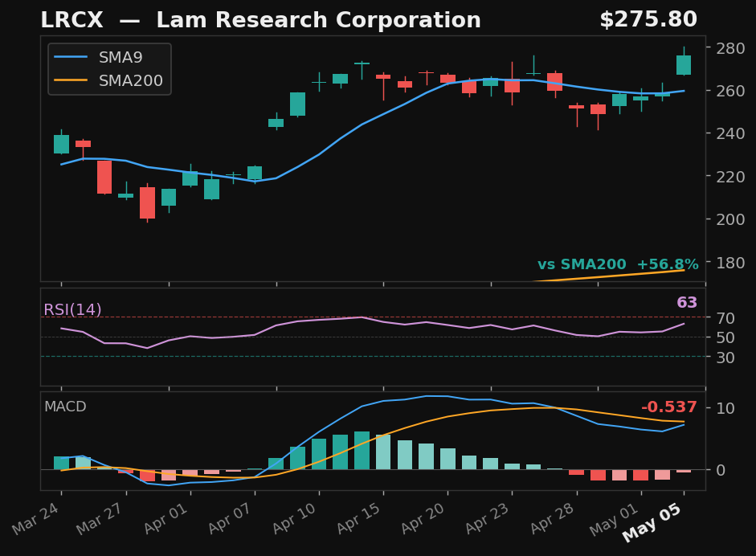Click the 220 price axis label
This screenshot has height=556, width=756.
coord(730,177)
